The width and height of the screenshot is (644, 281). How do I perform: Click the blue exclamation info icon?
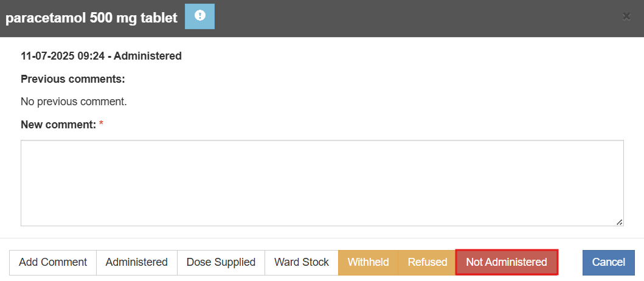199,16
